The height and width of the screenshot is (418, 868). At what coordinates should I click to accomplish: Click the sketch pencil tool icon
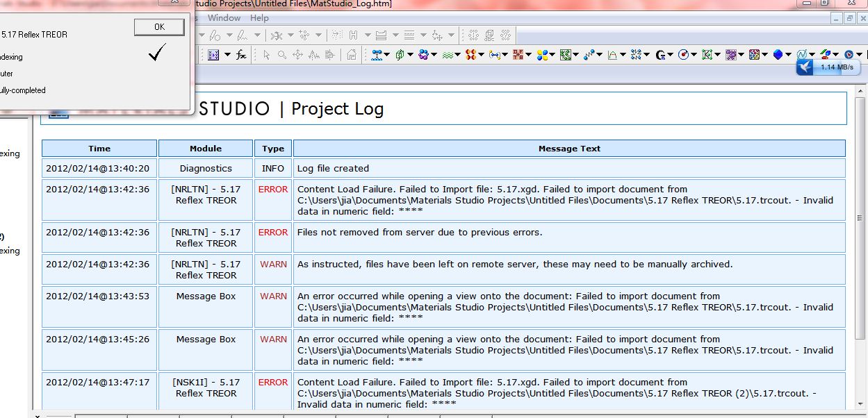click(x=215, y=35)
